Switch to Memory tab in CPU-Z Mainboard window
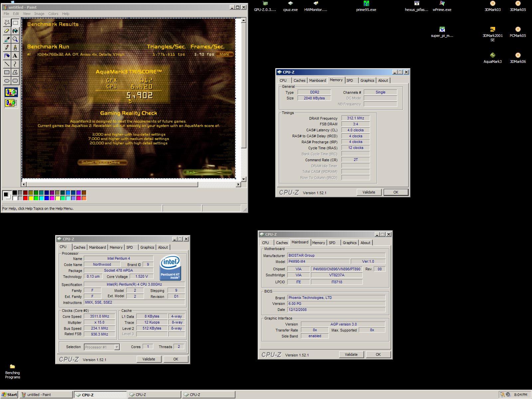The height and width of the screenshot is (399, 532). pos(319,243)
